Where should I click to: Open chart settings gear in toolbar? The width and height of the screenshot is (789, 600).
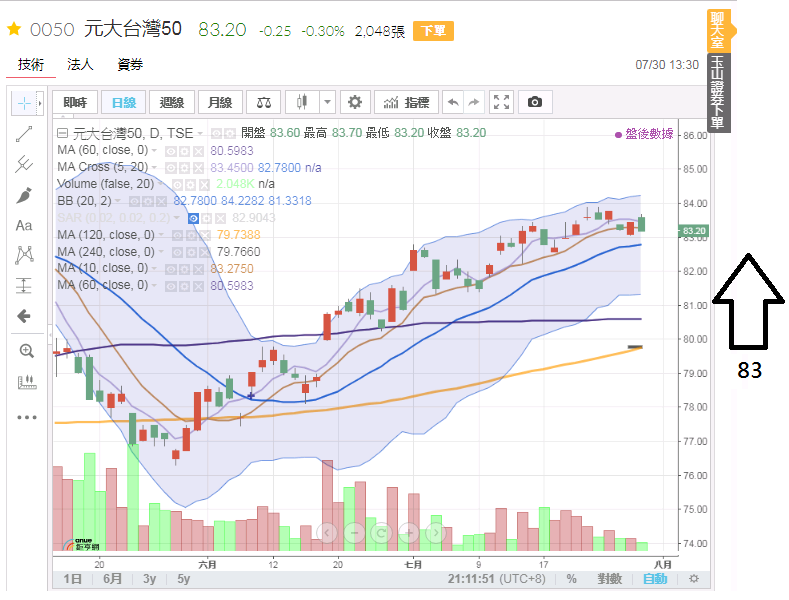tap(353, 102)
